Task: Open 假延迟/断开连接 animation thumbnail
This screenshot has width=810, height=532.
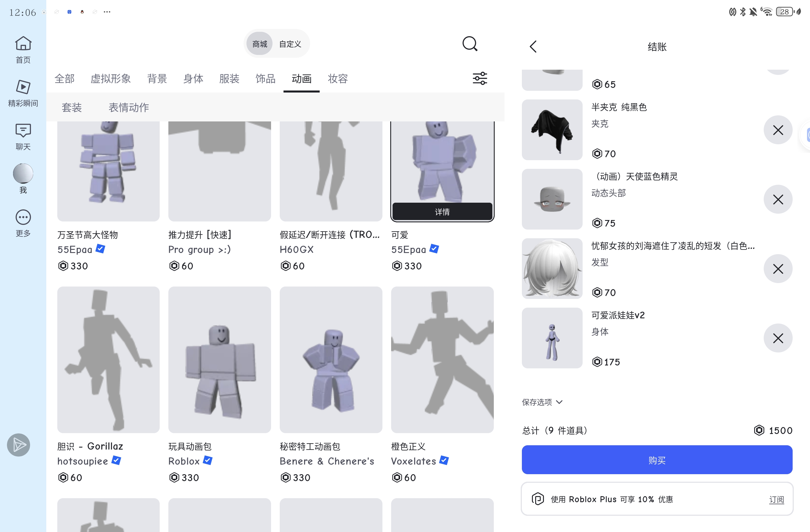Action: (x=331, y=171)
